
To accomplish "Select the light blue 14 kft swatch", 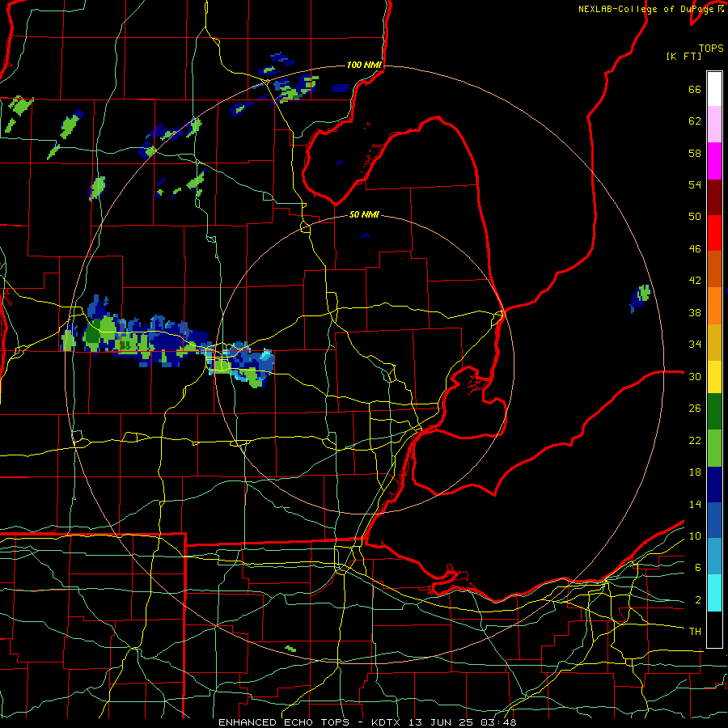I will click(x=714, y=557).
